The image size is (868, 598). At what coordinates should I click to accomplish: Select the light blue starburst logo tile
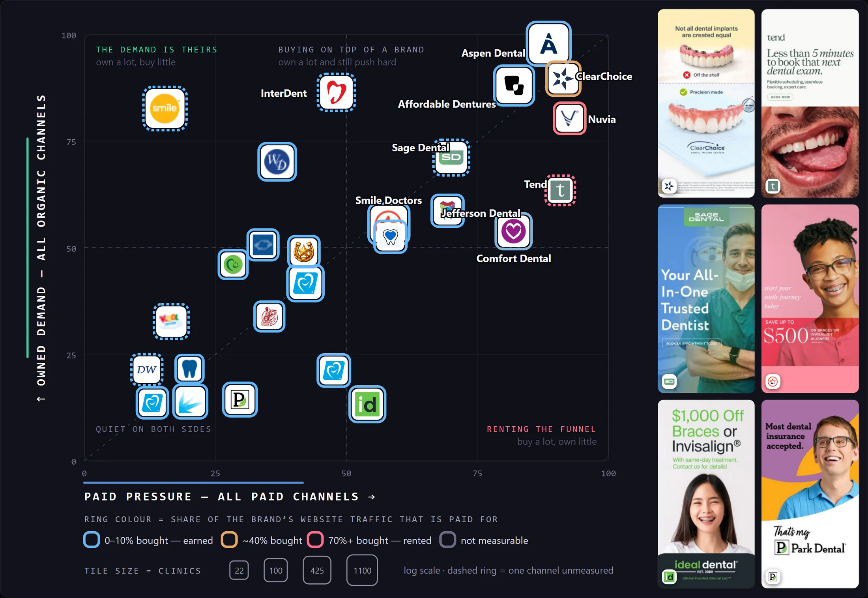[x=190, y=402]
